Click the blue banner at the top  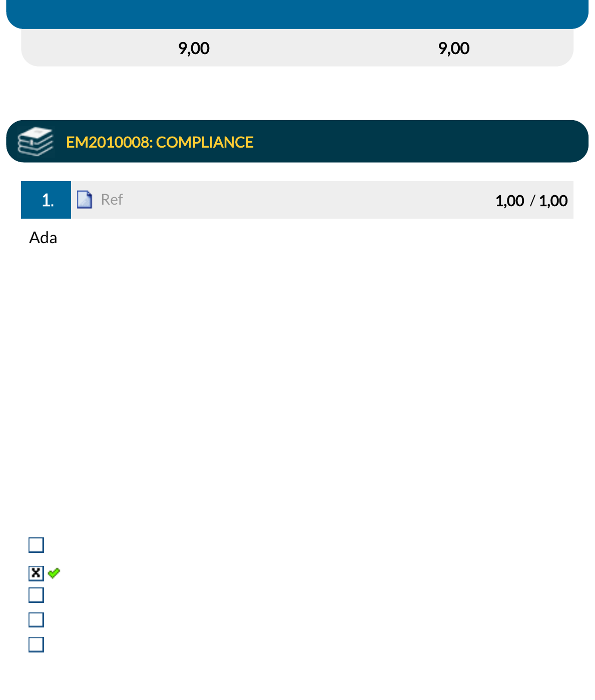[297, 14]
